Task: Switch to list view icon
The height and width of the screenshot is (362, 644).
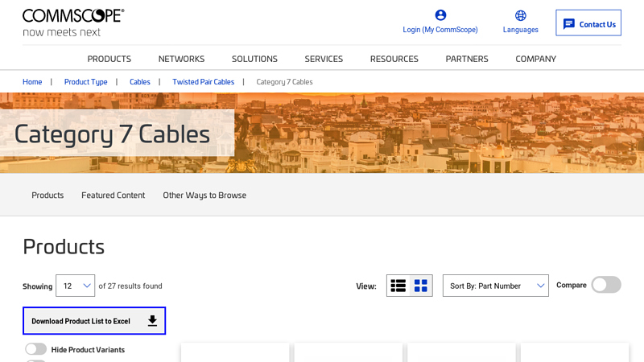Action: click(x=398, y=286)
